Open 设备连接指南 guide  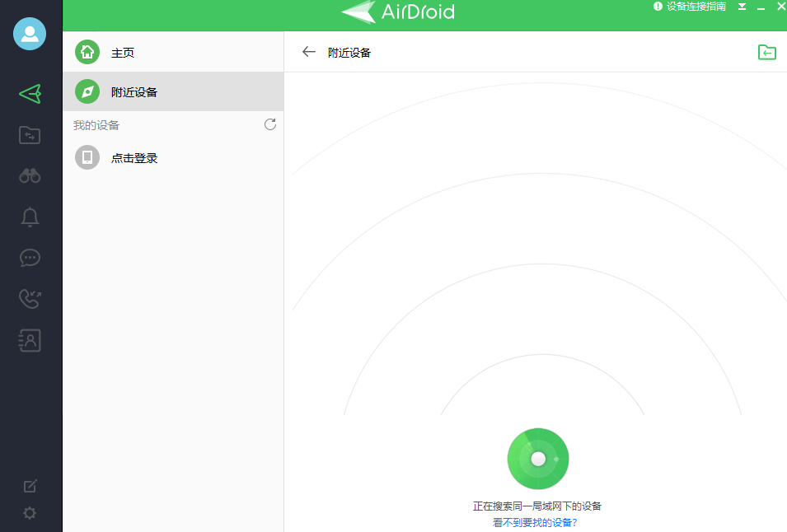[690, 7]
